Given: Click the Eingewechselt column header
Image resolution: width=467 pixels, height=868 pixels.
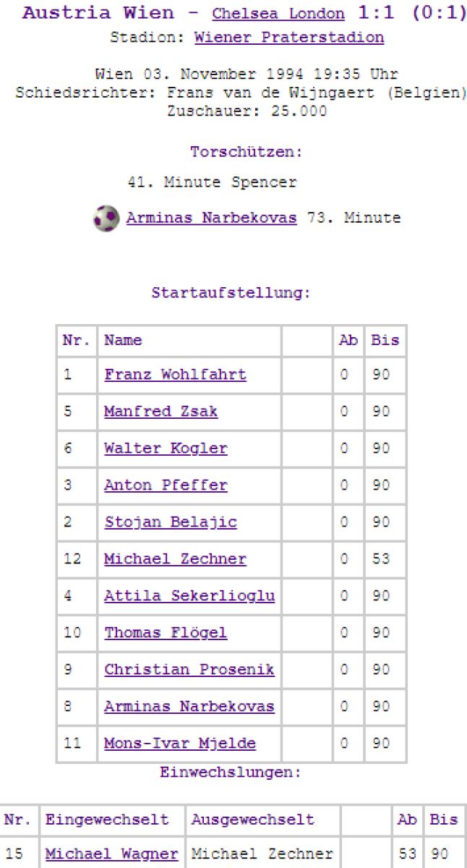Looking at the screenshot, I should pyautogui.click(x=107, y=820).
